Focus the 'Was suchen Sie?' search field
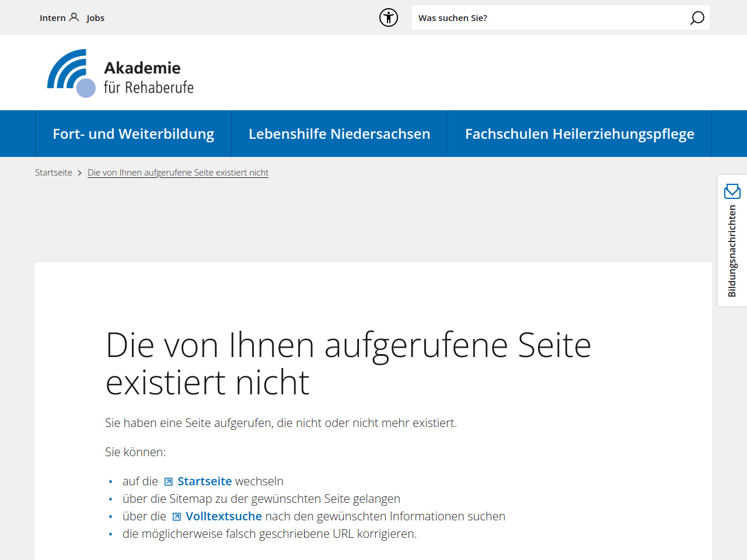747x560 pixels. pyautogui.click(x=549, y=18)
